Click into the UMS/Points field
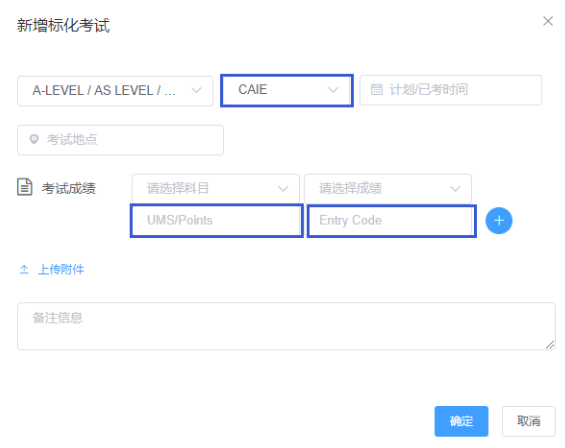This screenshot has width=565, height=448. (x=217, y=221)
